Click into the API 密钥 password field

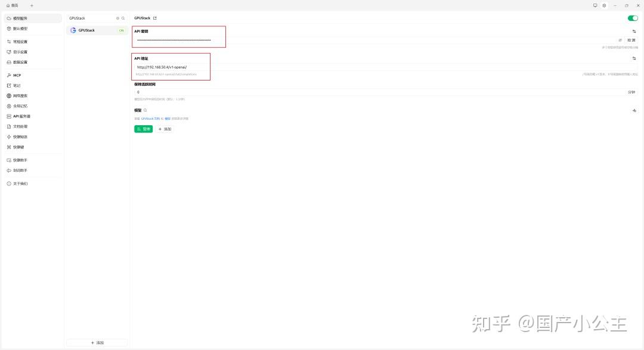tap(376, 41)
